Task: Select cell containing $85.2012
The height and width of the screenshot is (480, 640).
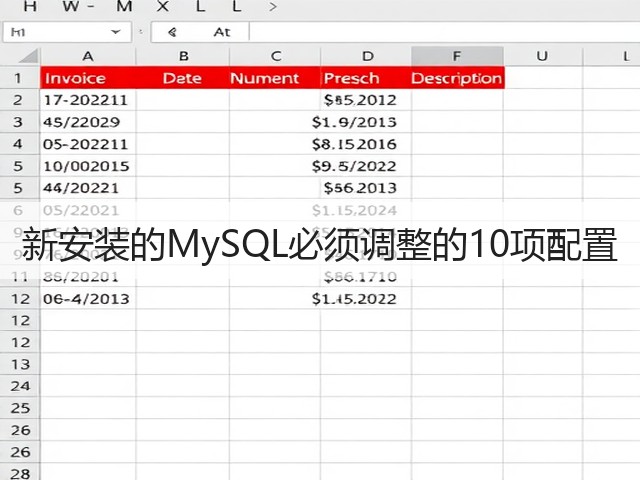Action: click(x=366, y=100)
